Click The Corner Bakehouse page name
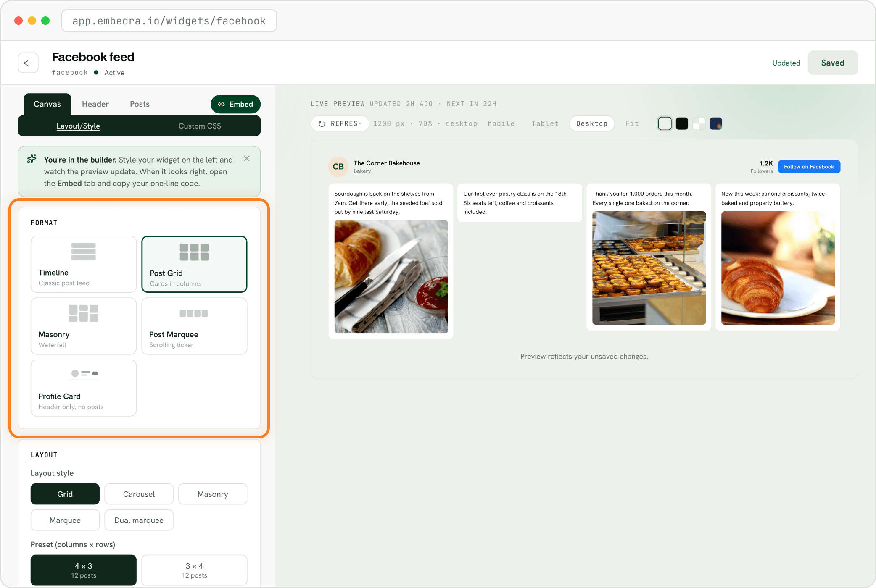Image resolution: width=876 pixels, height=588 pixels. 387,163
